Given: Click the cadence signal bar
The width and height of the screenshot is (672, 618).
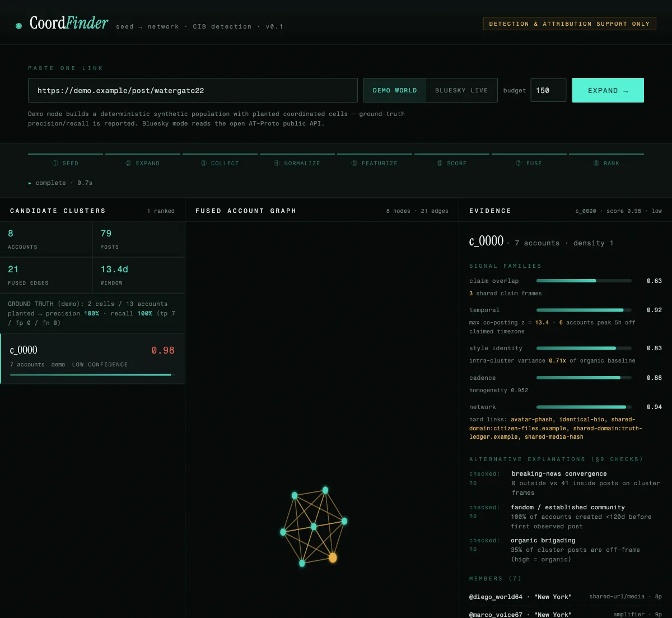Looking at the screenshot, I should 584,378.
